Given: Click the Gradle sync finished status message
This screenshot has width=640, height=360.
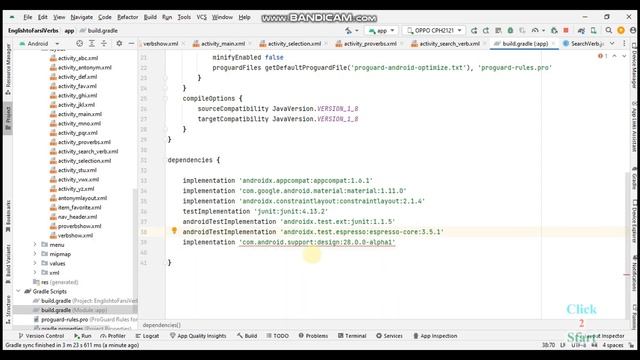Looking at the screenshot, I should coord(72,345).
